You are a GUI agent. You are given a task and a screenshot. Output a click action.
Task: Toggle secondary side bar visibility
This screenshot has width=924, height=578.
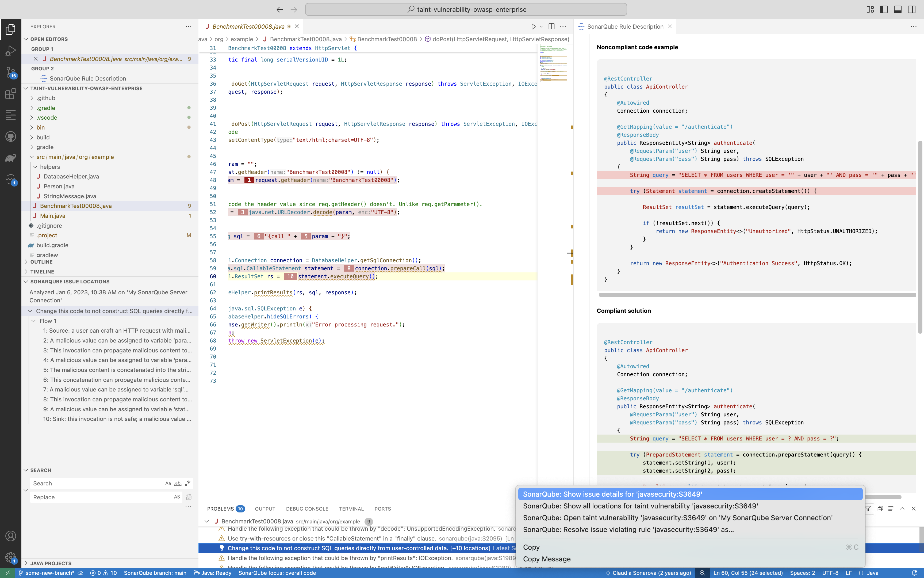911,9
